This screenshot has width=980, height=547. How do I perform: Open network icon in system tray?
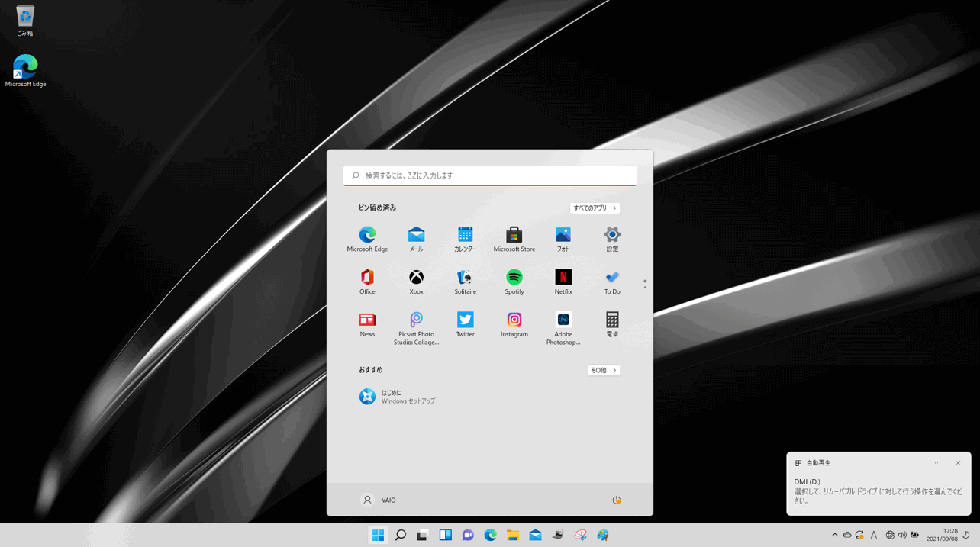click(890, 535)
